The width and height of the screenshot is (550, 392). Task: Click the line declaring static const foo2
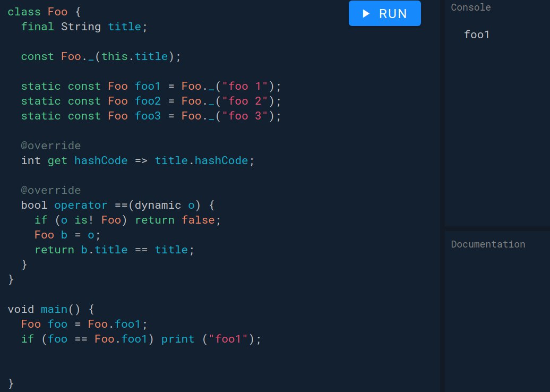click(151, 101)
